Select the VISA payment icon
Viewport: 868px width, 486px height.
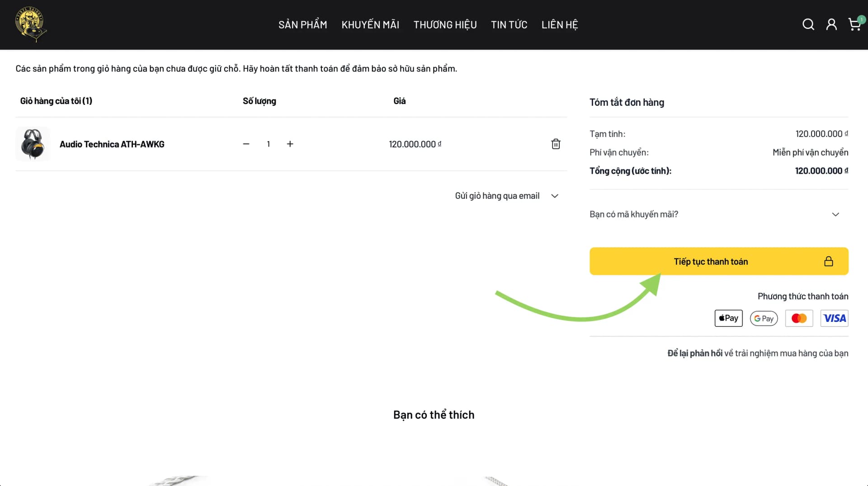(834, 318)
